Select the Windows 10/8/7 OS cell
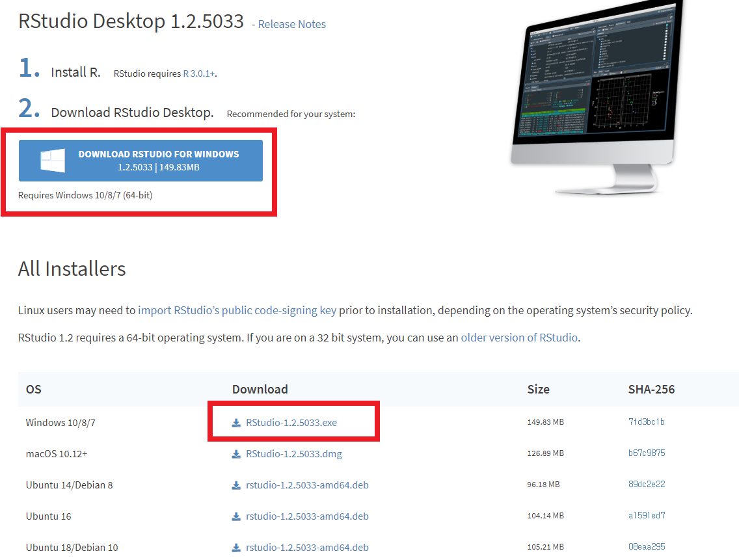This screenshot has width=739, height=560. [x=60, y=422]
